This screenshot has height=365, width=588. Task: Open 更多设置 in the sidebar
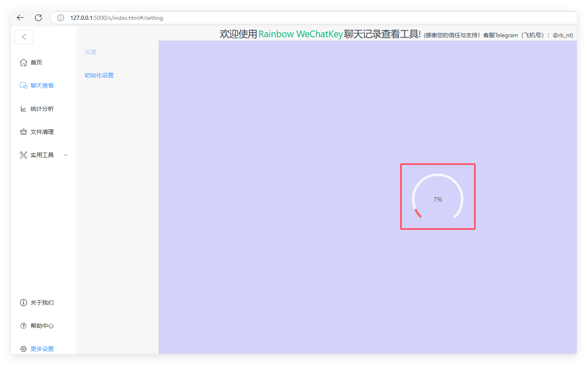[42, 349]
